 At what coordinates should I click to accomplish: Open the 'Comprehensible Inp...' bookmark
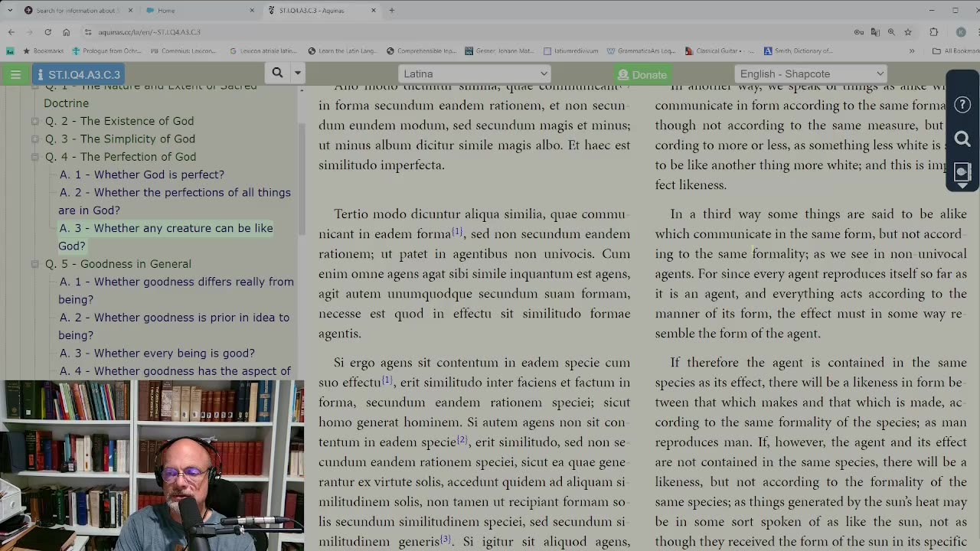[422, 51]
